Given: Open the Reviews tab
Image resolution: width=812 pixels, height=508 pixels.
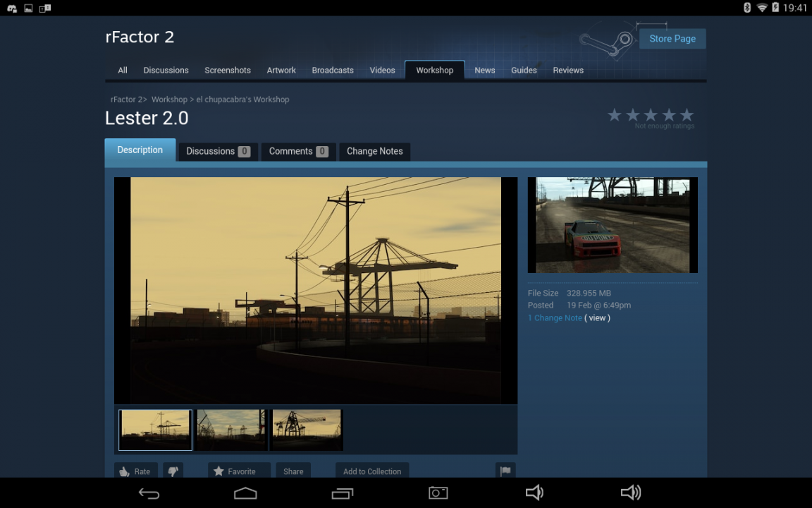Looking at the screenshot, I should click(568, 70).
